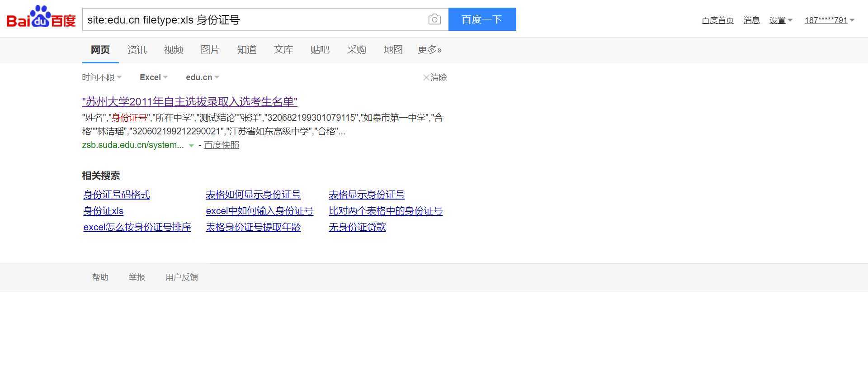Open 消息 messages link
Screen dimensions: 868x381
(x=751, y=20)
